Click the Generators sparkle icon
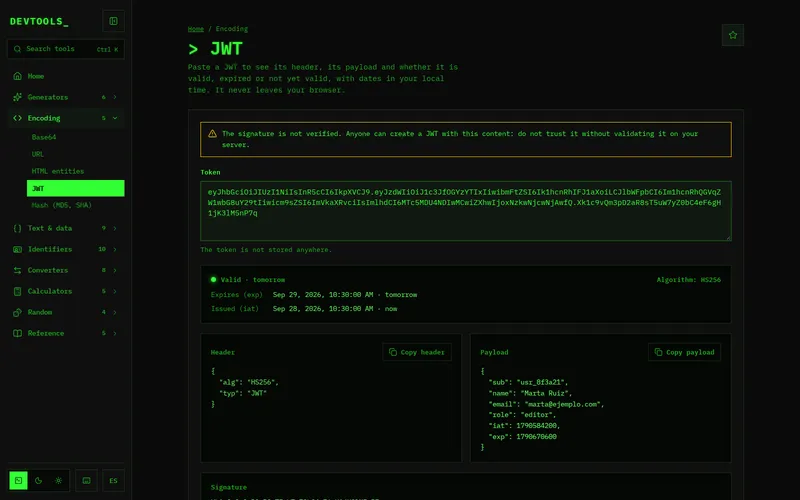This screenshot has width=800, height=500. (x=17, y=97)
